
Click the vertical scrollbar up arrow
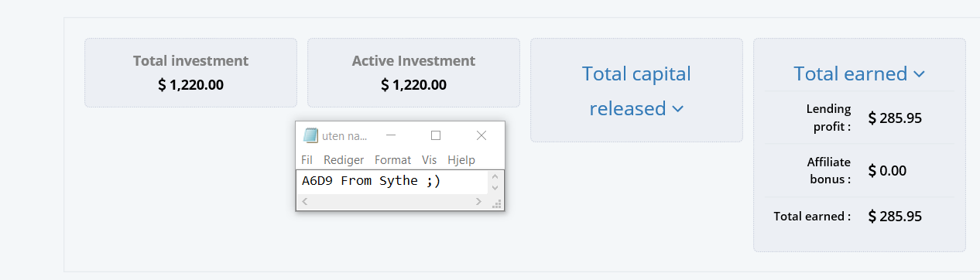(495, 176)
